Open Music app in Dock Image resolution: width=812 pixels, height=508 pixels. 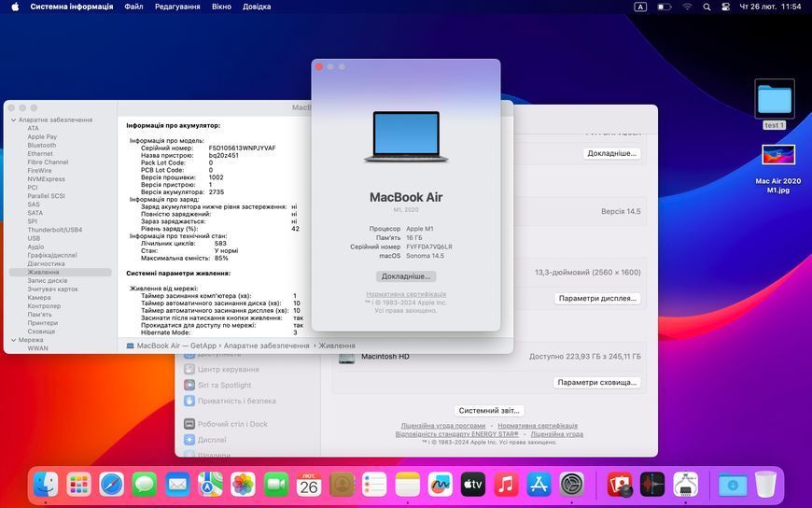506,485
